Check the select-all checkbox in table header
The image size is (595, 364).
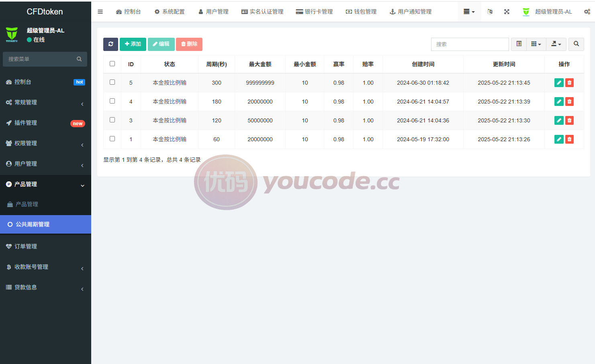112,64
